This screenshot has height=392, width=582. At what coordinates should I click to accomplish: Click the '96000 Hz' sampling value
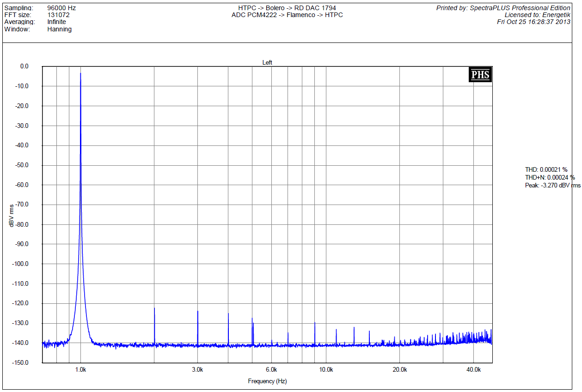[61, 8]
